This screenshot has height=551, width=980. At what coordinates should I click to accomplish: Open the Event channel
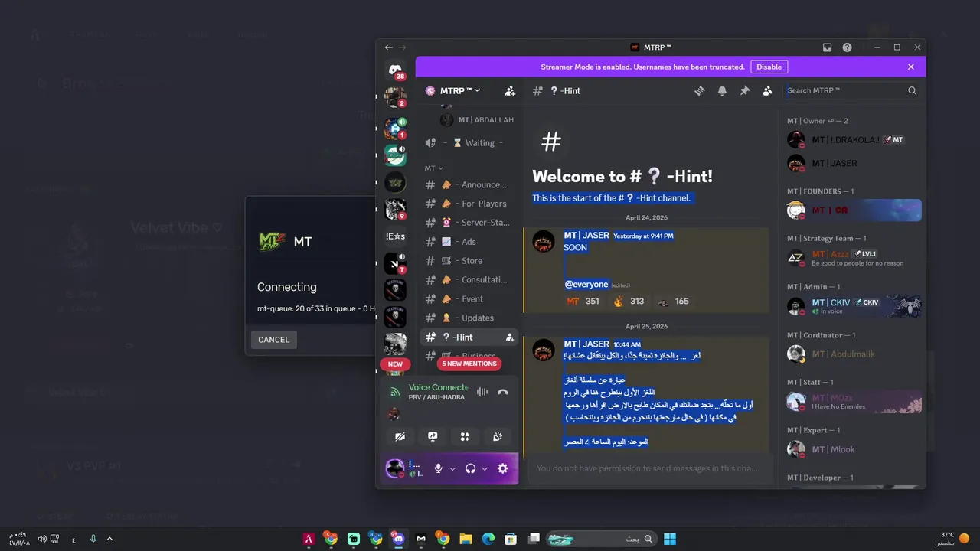coord(469,299)
